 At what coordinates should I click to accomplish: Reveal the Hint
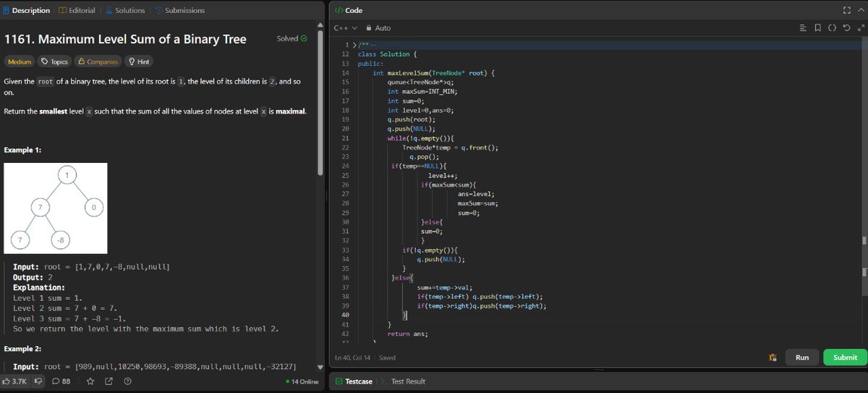coord(139,62)
